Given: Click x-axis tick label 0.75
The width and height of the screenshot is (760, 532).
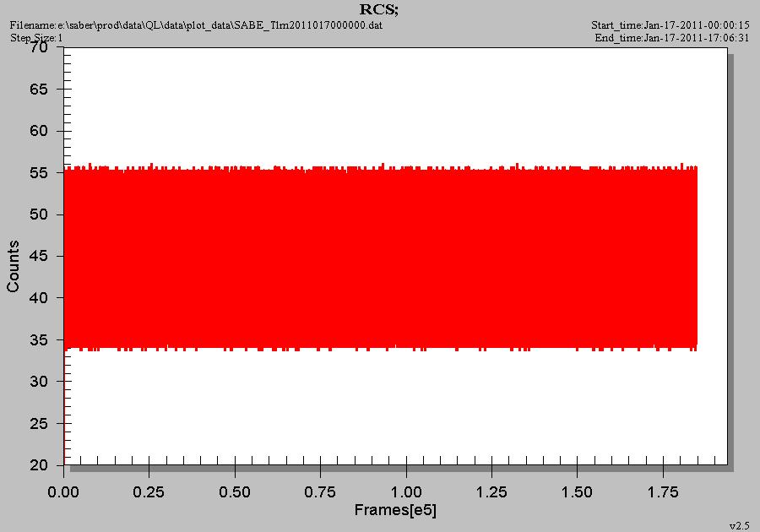Looking at the screenshot, I should click(320, 492).
